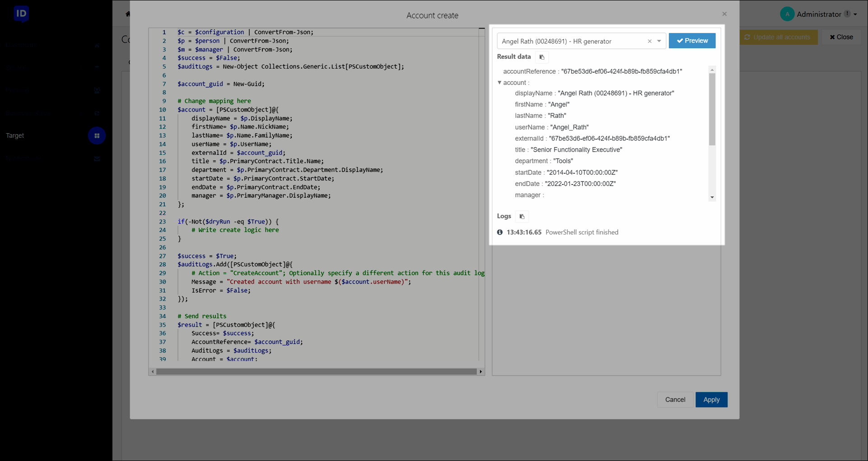Clear the selected person Angel Rath

[649, 41]
